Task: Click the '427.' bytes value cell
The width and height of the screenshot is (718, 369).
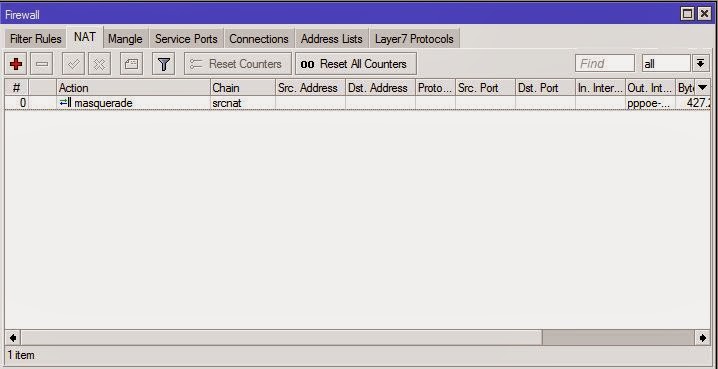Action: tap(693, 103)
